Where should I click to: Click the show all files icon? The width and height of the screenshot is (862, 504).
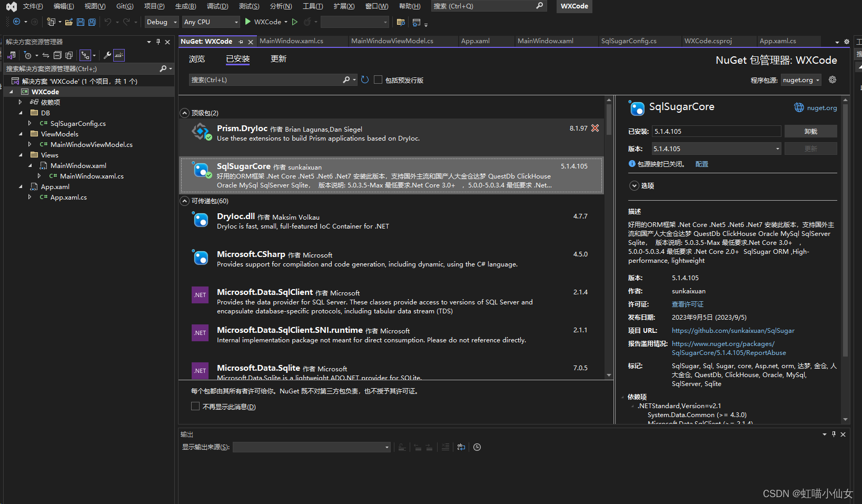coord(69,55)
